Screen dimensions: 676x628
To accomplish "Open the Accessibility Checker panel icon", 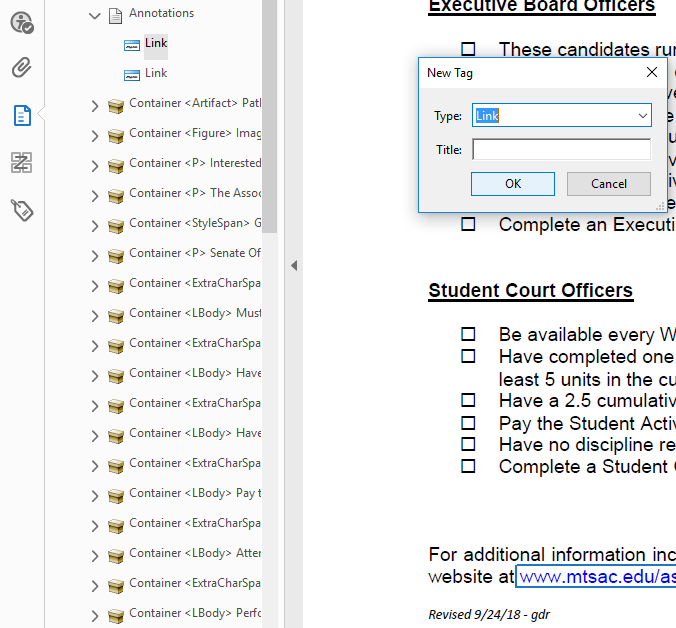I will (x=22, y=22).
